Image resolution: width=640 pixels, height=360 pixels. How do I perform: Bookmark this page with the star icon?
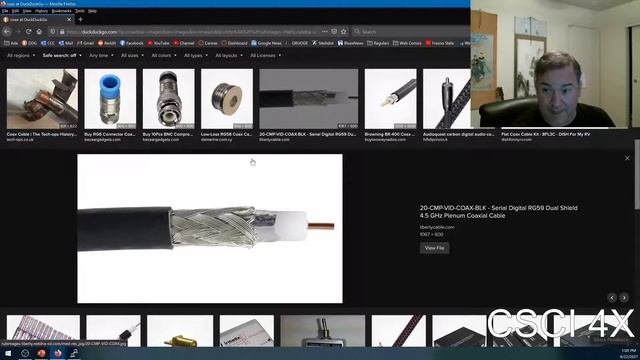click(344, 31)
